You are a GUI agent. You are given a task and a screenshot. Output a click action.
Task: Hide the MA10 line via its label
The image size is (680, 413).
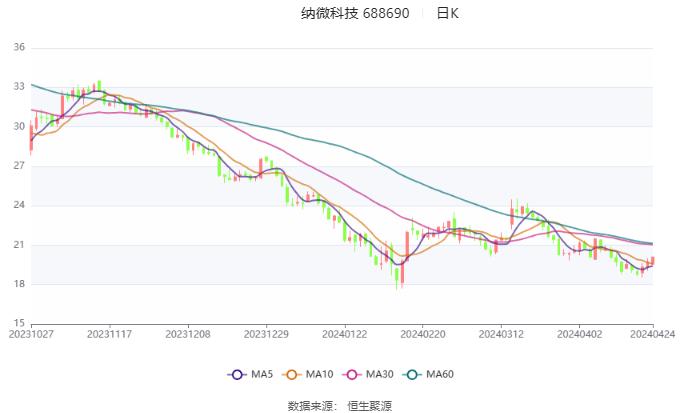pyautogui.click(x=319, y=374)
